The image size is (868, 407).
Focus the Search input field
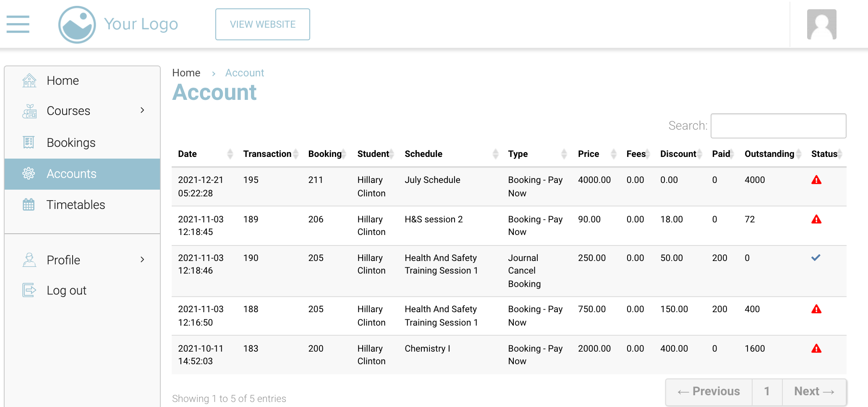tap(778, 126)
